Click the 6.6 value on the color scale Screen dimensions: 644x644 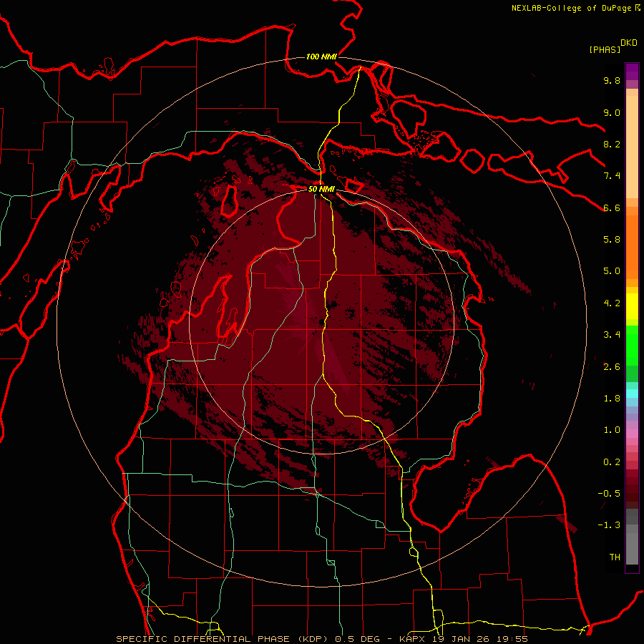pos(612,208)
